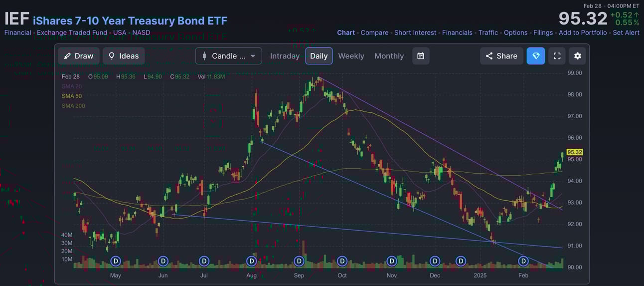Open the Ideas lightbulb button

coord(124,56)
